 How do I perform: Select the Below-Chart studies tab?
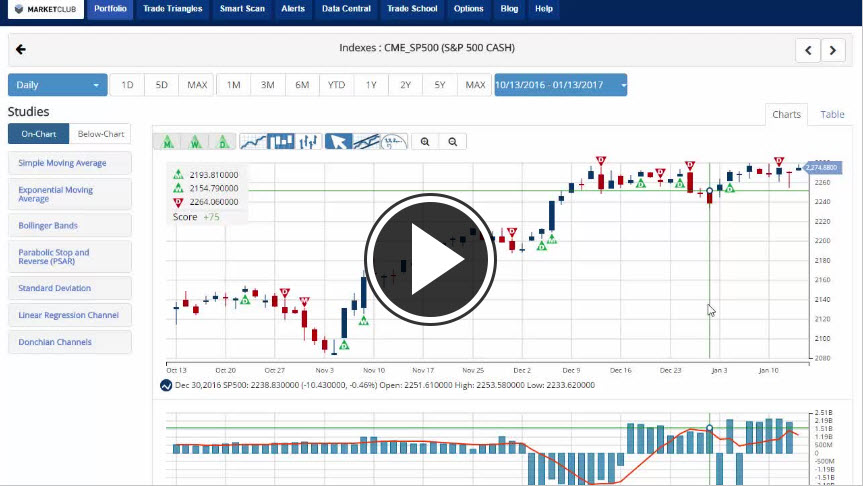tap(100, 134)
